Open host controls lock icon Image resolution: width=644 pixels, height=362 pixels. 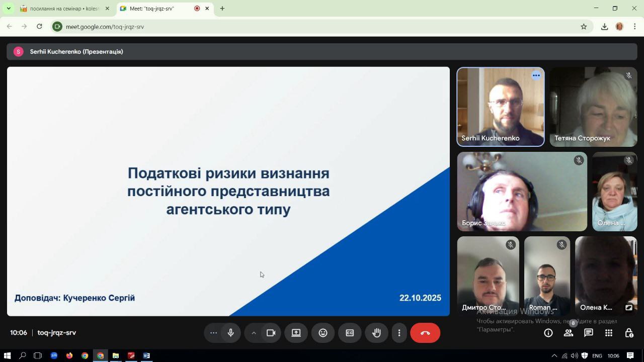coord(629,333)
